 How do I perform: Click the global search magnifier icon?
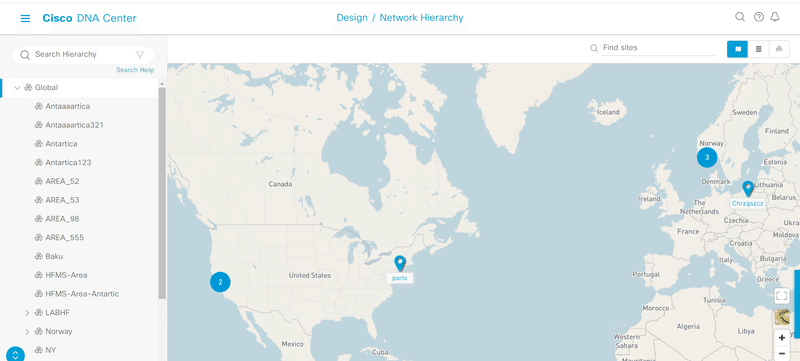740,17
